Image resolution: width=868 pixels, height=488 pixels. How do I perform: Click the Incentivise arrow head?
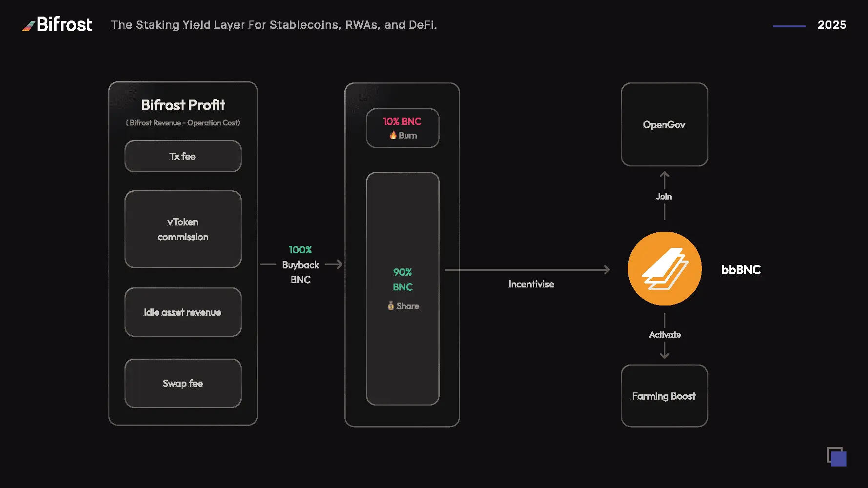pos(607,269)
